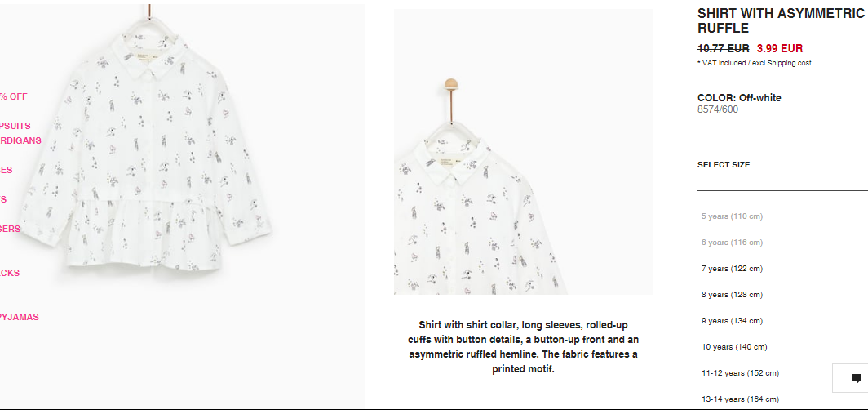Select size 9 years (134 cm)
The height and width of the screenshot is (410, 868).
coord(732,321)
